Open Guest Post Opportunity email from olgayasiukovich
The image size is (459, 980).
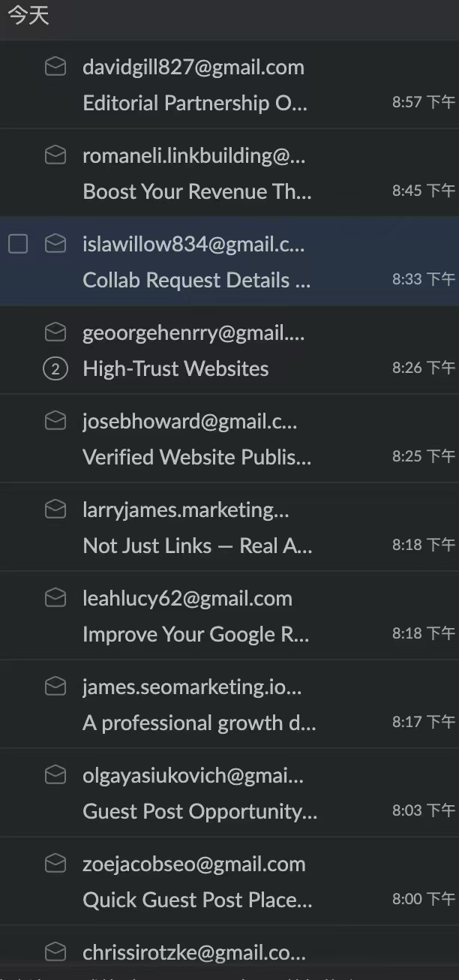(229, 792)
